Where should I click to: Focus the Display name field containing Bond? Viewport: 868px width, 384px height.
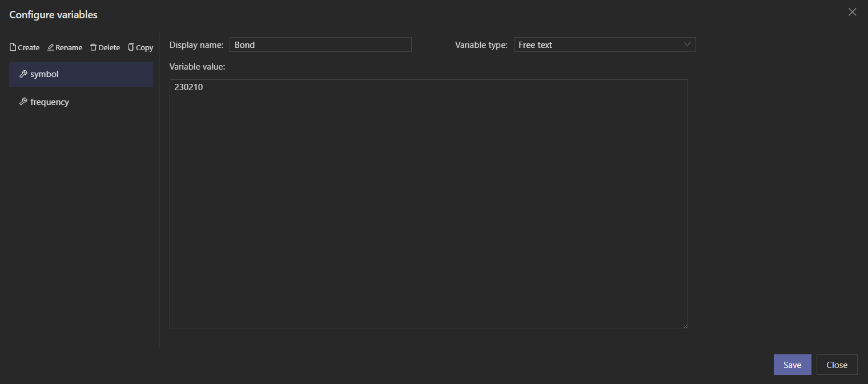tap(320, 45)
